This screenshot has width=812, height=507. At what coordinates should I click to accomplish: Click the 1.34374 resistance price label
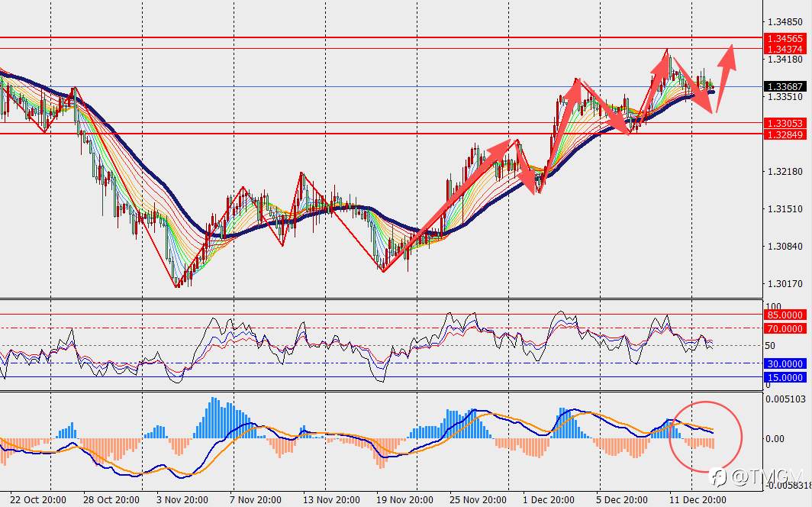click(x=785, y=49)
